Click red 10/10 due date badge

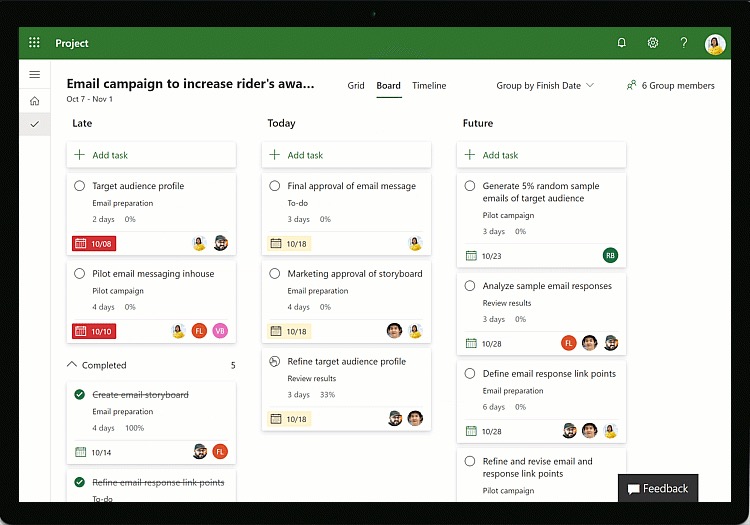(x=94, y=331)
